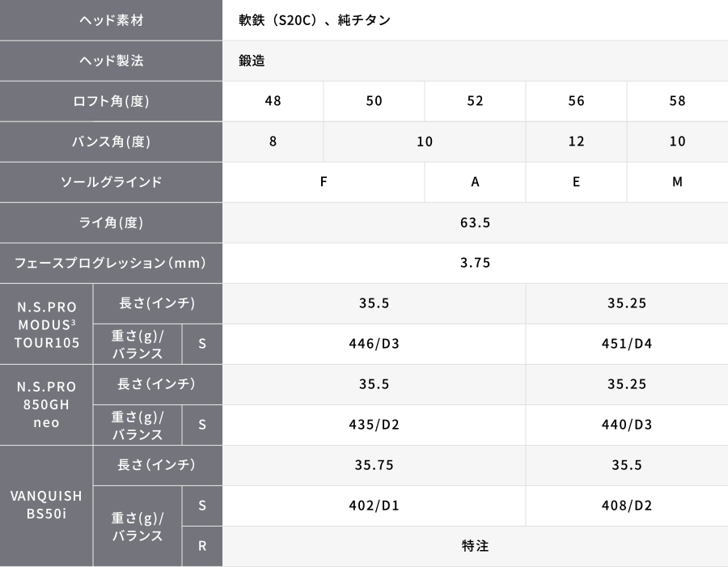Click sole grind cell labeled M
The width and height of the screenshot is (728, 567).
677,181
